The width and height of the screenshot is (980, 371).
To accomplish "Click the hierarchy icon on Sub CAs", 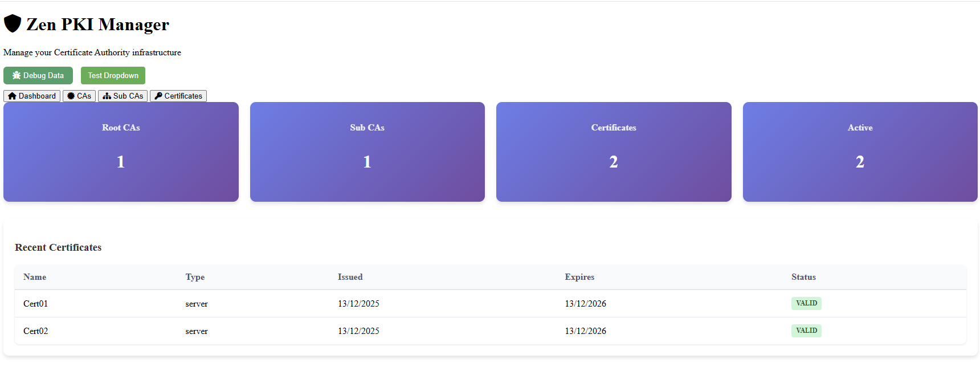I will point(107,96).
